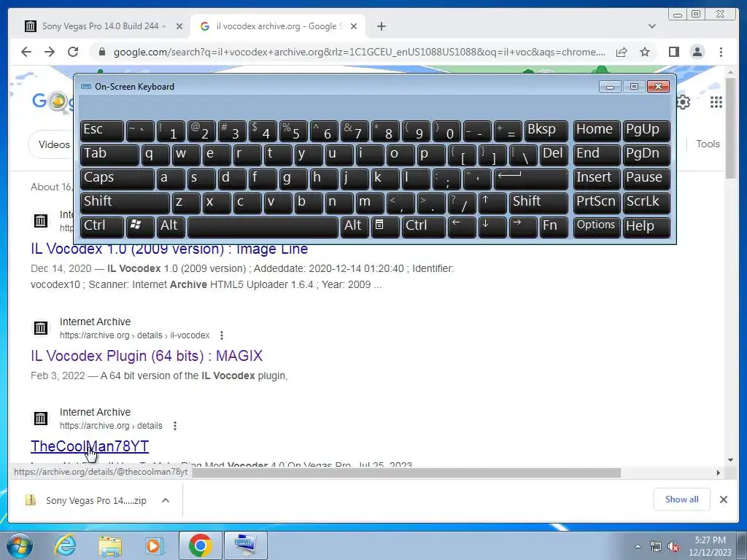Toggle the Fn key on keyboard
Viewport: 747px width, 560px height.
coord(554,226)
